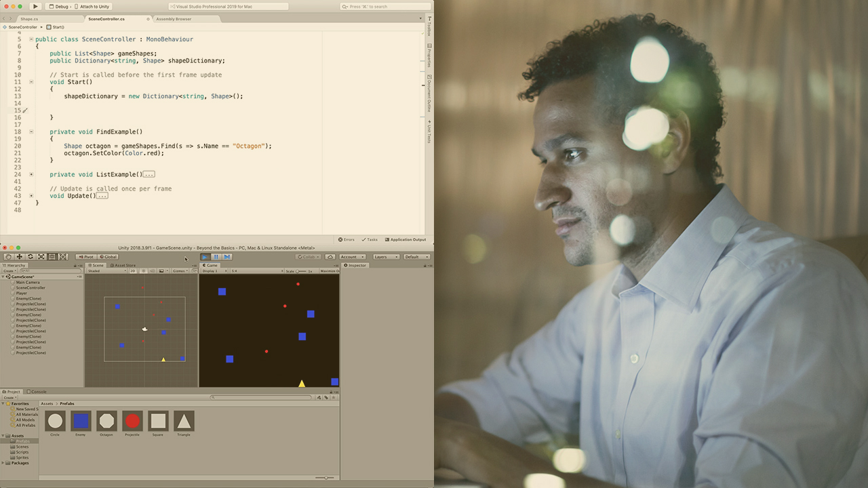The height and width of the screenshot is (488, 868).
Task: Select Unity's combined Transform tool
Action: point(63,257)
